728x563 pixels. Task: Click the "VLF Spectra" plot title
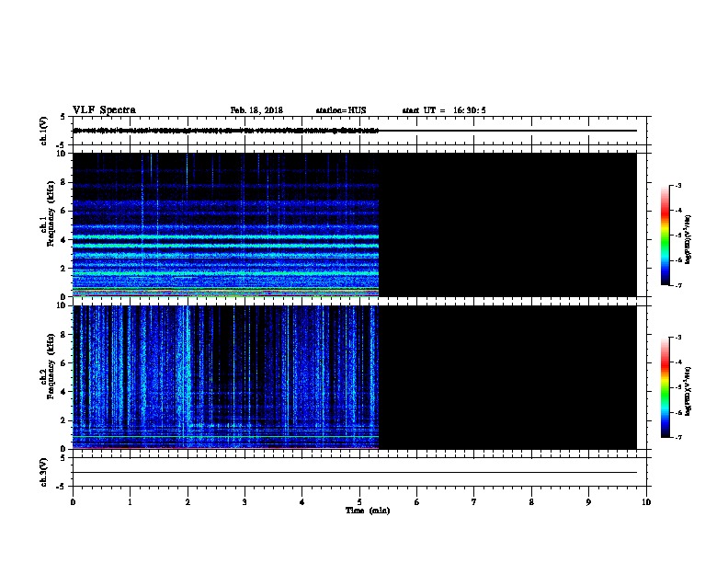click(x=104, y=110)
